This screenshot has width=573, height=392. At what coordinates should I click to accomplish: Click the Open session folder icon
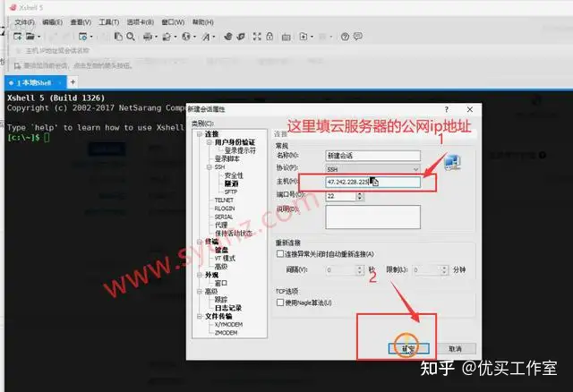[30, 36]
